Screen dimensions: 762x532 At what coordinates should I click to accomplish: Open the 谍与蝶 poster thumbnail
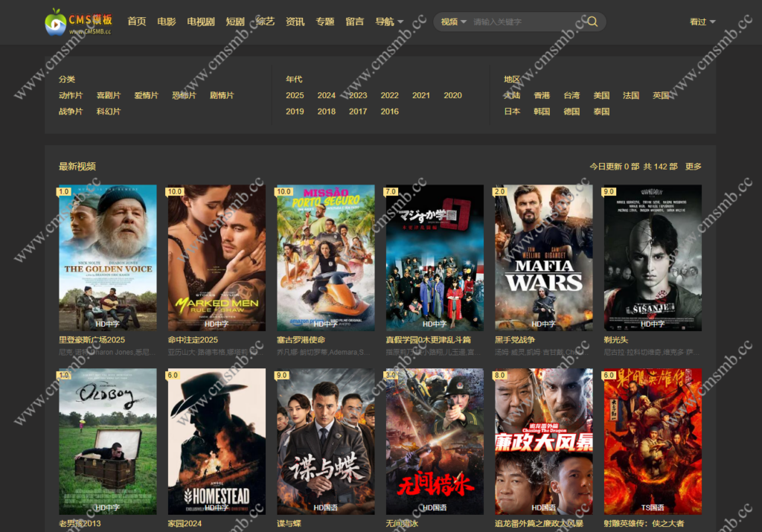click(x=326, y=442)
